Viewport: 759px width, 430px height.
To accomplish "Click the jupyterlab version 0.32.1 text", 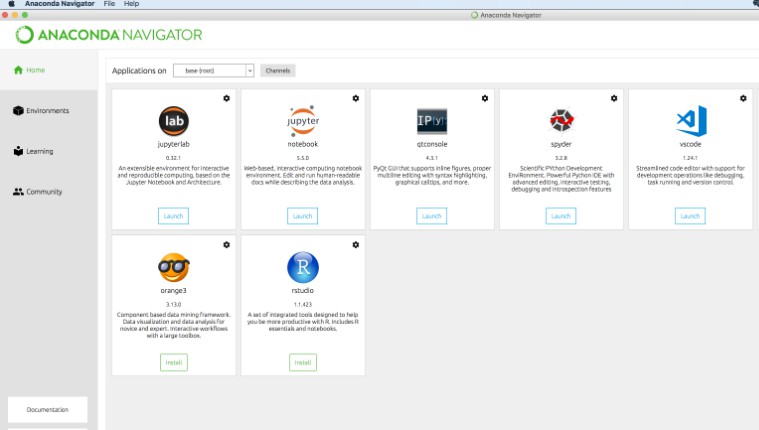I will 173,158.
